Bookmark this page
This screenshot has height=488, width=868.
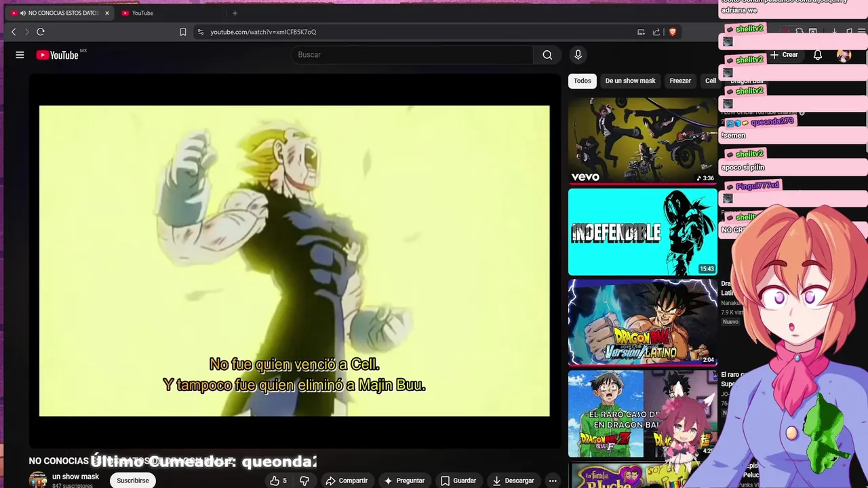tap(183, 32)
